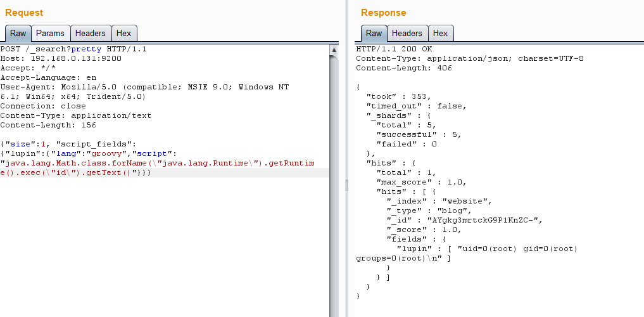Click the exec(\"id\").getText() payload line
This screenshot has width=644, height=317.
tap(76, 172)
